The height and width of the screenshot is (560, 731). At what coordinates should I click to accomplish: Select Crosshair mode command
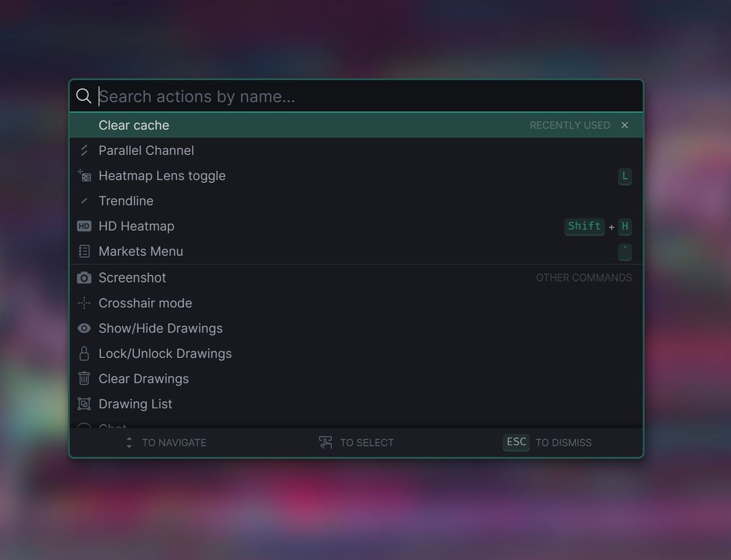pos(356,303)
